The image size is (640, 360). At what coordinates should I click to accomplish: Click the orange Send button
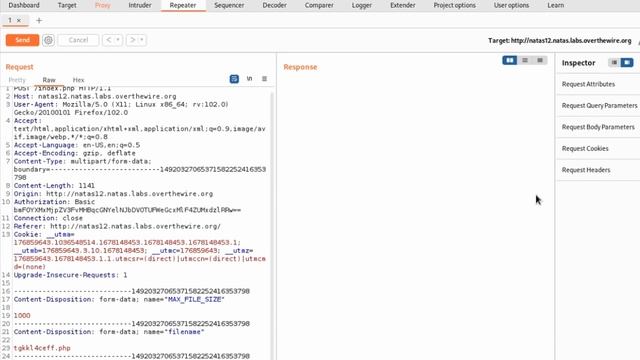point(22,40)
